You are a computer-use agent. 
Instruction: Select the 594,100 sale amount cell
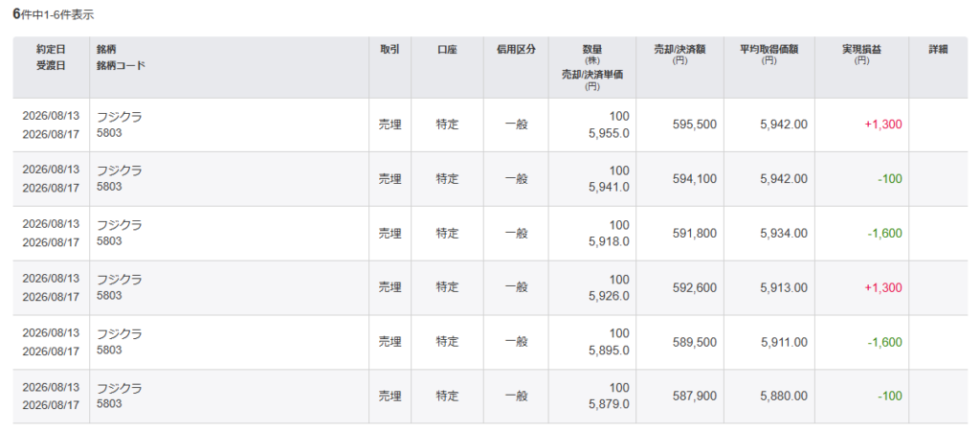680,179
